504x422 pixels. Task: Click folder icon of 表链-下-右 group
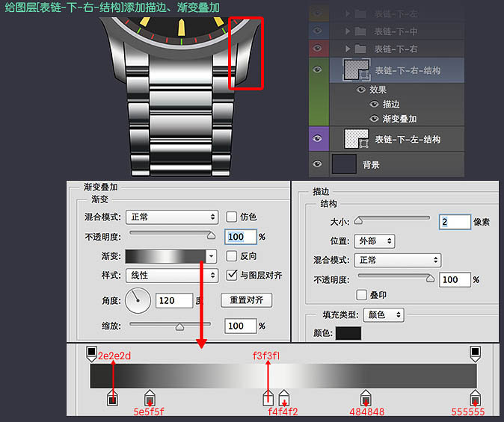360,49
